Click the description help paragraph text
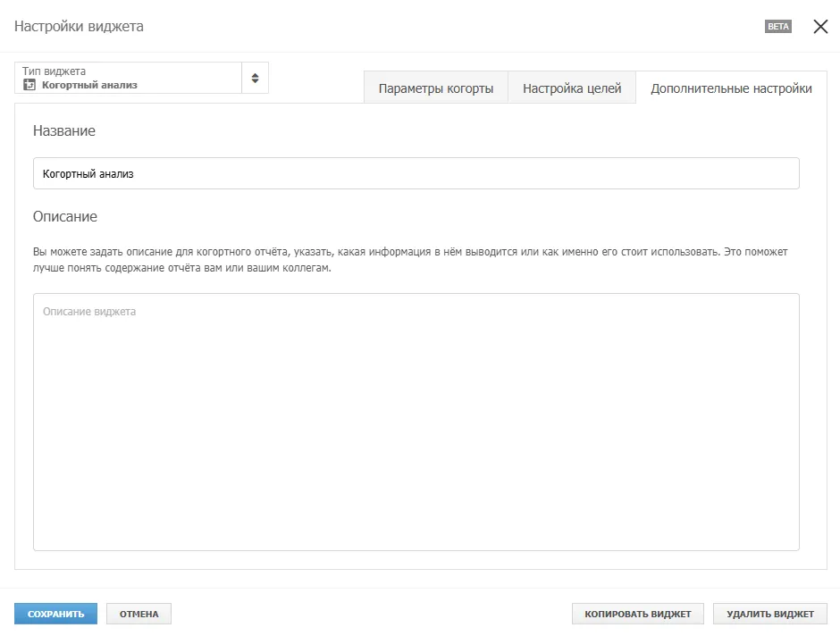This screenshot has height=636, width=840. 410,260
